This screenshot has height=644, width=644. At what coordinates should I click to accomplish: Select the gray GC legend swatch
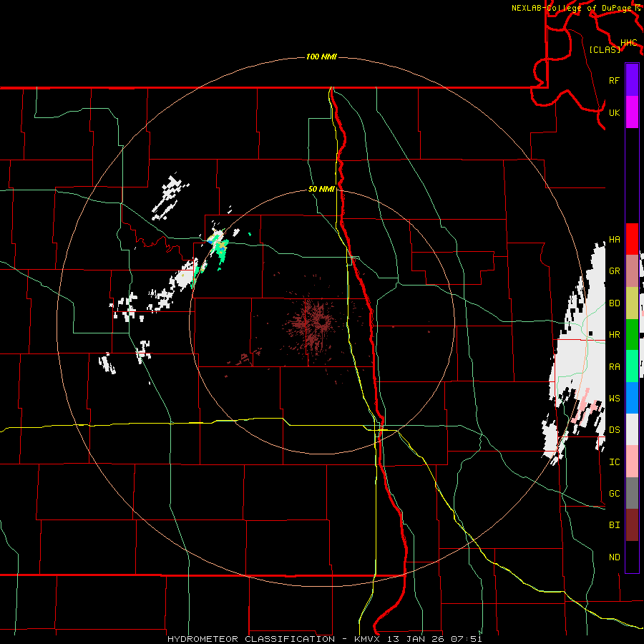(x=632, y=493)
